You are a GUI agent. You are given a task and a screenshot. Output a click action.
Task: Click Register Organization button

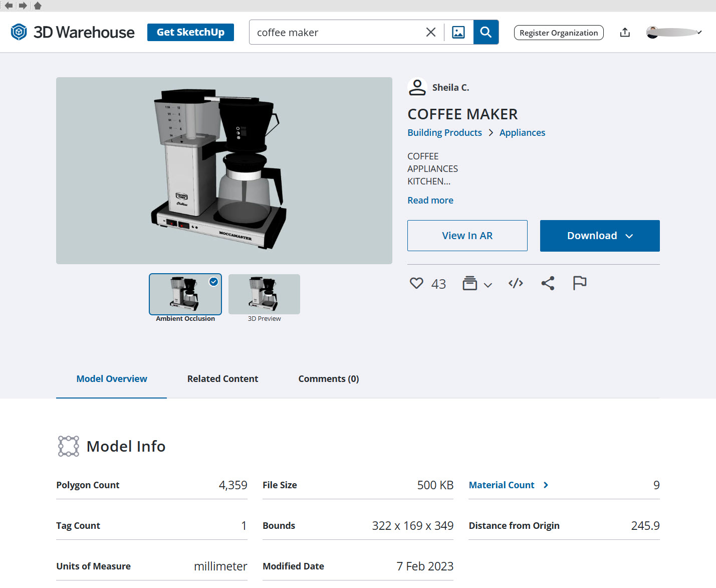[559, 33]
